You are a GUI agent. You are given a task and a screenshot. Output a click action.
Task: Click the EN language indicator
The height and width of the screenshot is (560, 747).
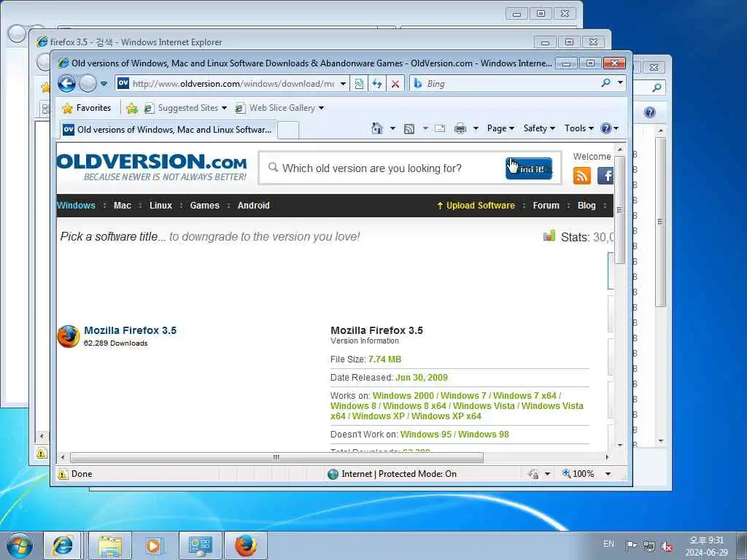[608, 544]
